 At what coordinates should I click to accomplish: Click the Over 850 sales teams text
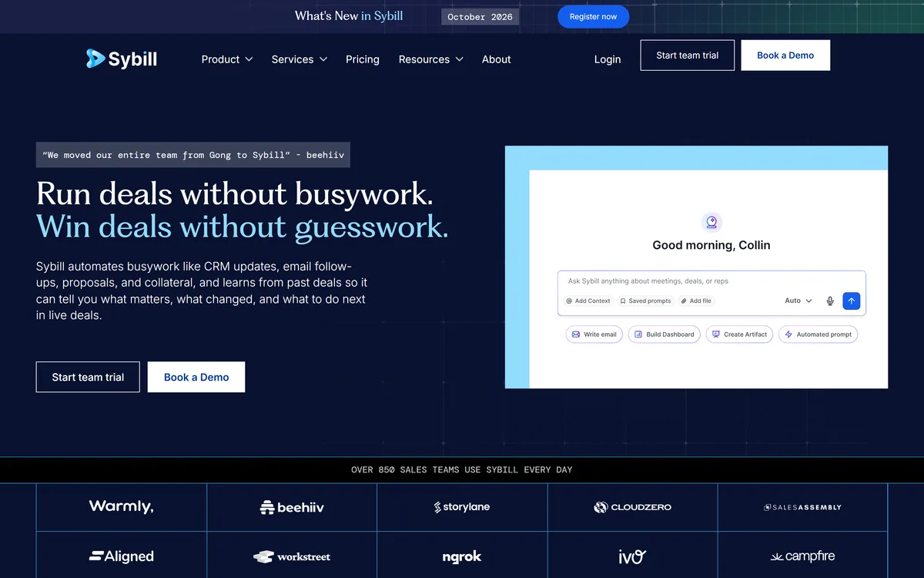click(x=462, y=469)
